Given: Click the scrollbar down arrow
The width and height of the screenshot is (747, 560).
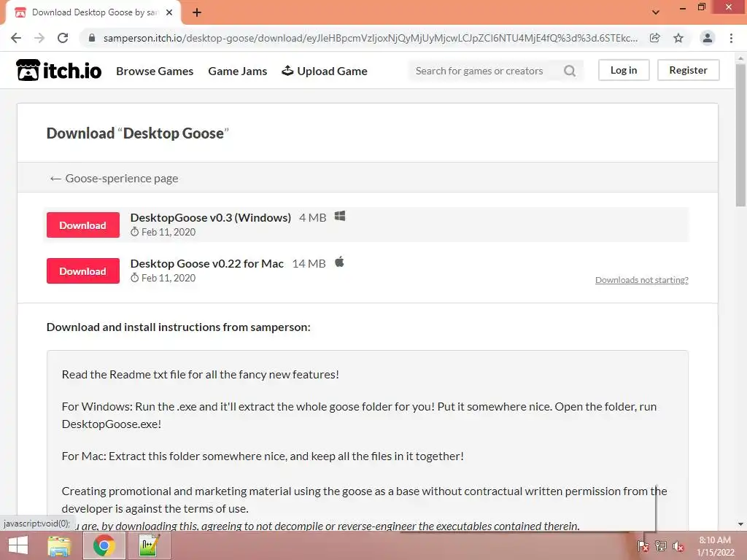Looking at the screenshot, I should [741, 524].
